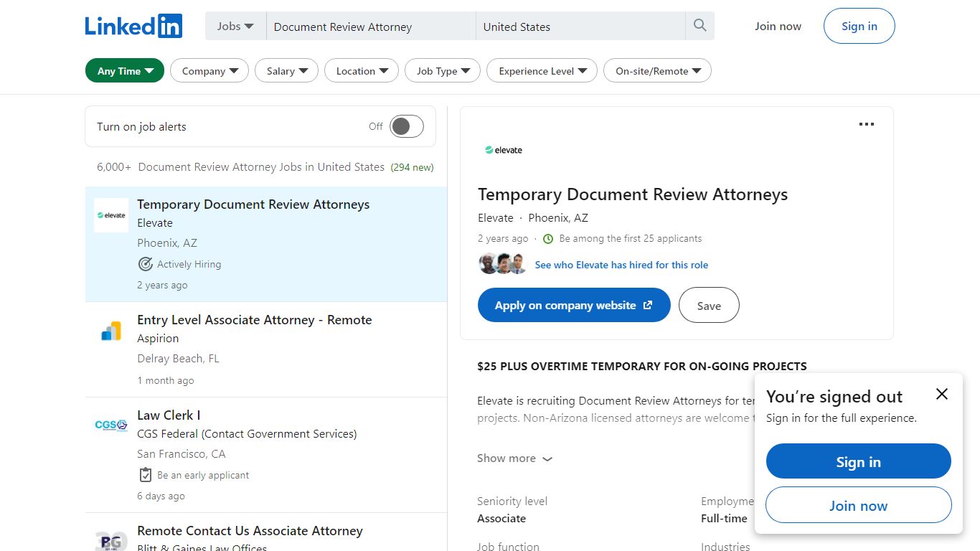Screen dimensions: 980x551
Task: Open the Salary filter dropdown
Action: (287, 70)
